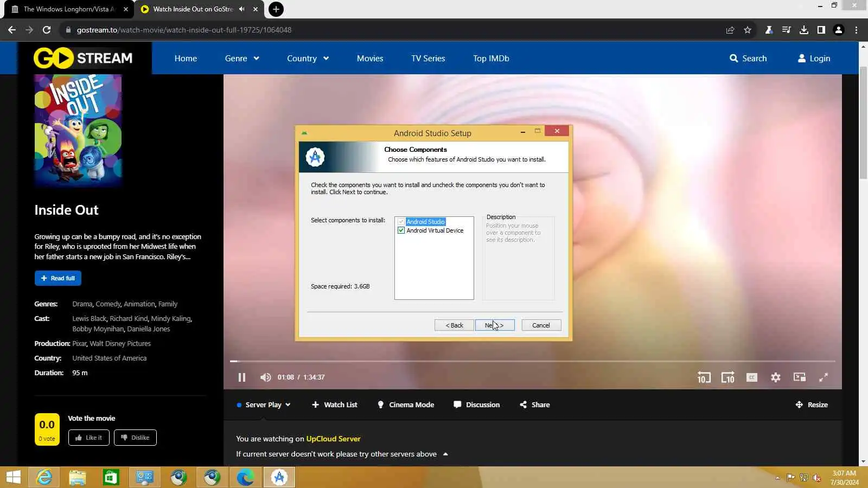This screenshot has height=488, width=868.
Task: Skip the video forward 10 seconds
Action: (727, 377)
